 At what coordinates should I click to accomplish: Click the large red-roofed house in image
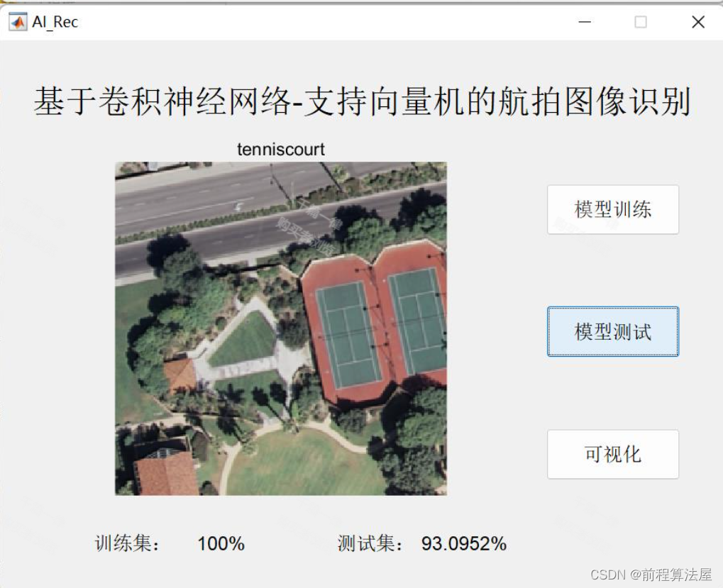[166, 473]
